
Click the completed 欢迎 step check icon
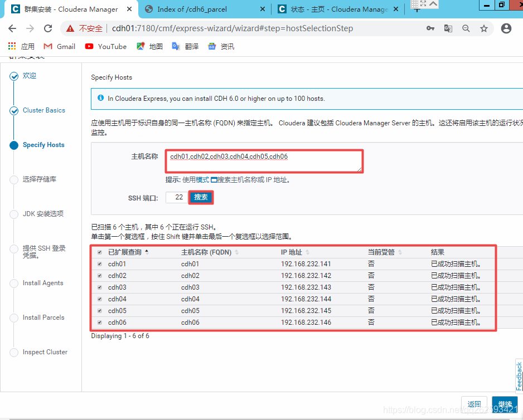[14, 76]
